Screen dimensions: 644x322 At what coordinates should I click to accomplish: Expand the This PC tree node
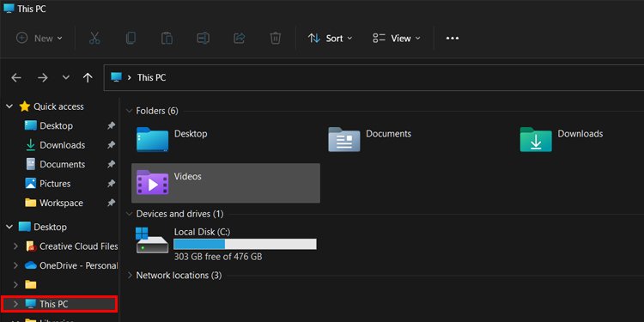point(15,304)
